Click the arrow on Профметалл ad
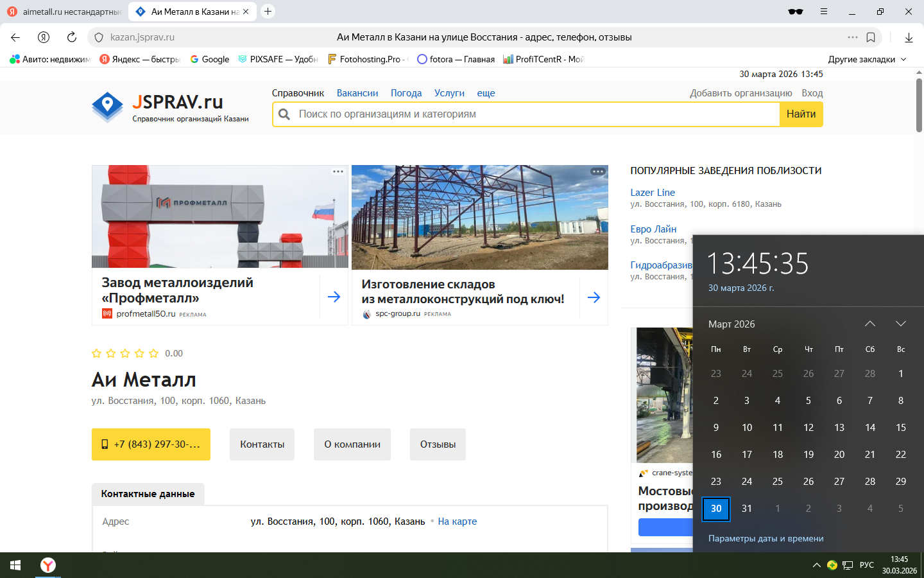The image size is (924, 578). [334, 297]
